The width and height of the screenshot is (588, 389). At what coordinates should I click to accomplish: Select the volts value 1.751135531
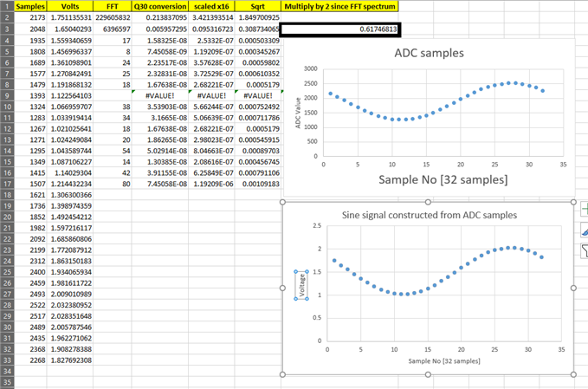tap(70, 17)
